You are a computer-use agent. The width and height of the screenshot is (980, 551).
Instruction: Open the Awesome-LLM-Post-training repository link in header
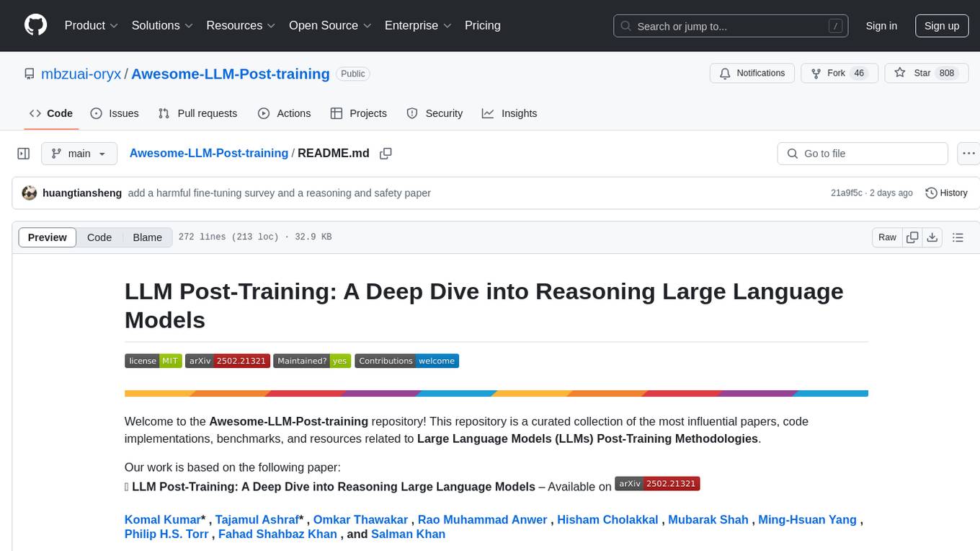tap(231, 74)
